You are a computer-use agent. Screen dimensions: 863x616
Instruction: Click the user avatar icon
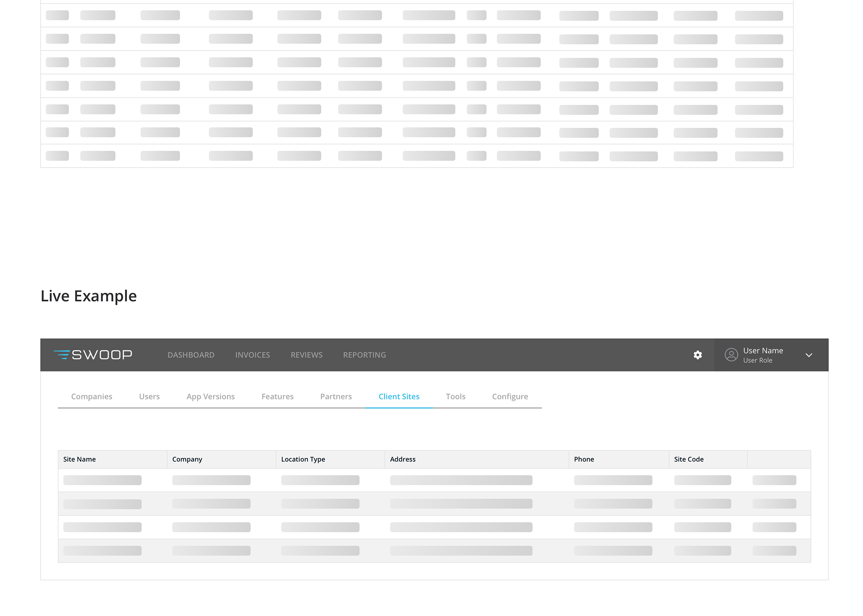[731, 355]
